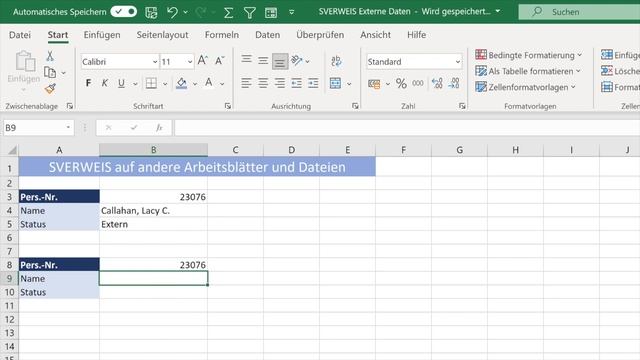Click the accounting currency format icon
This screenshot has width=640, height=360.
(374, 84)
